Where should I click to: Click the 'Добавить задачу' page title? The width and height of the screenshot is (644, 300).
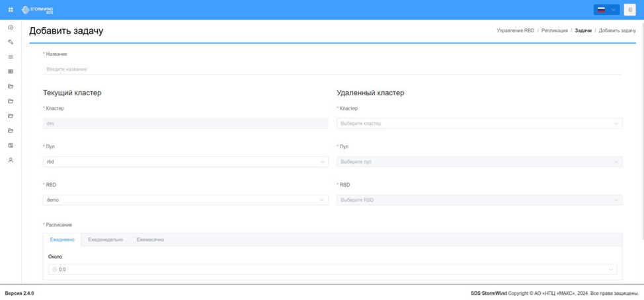(66, 31)
